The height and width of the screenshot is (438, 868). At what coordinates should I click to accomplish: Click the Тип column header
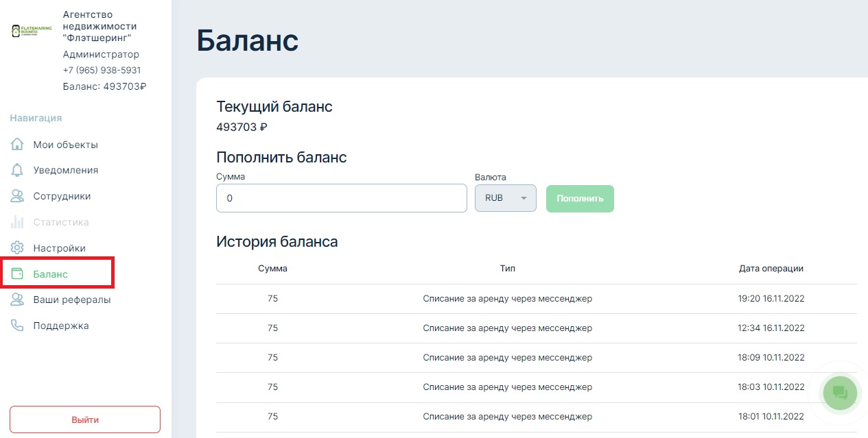click(507, 269)
